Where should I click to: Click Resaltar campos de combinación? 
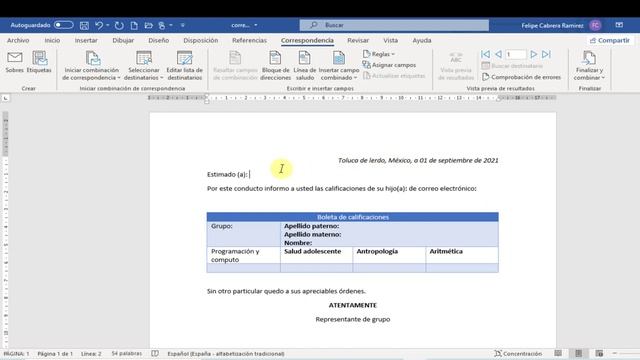pyautogui.click(x=235, y=66)
